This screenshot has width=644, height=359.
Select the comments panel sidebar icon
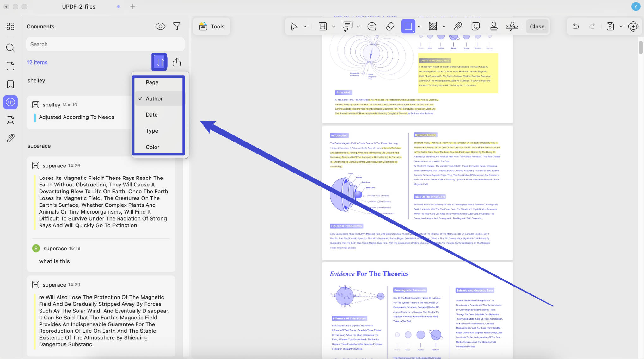[x=10, y=102]
